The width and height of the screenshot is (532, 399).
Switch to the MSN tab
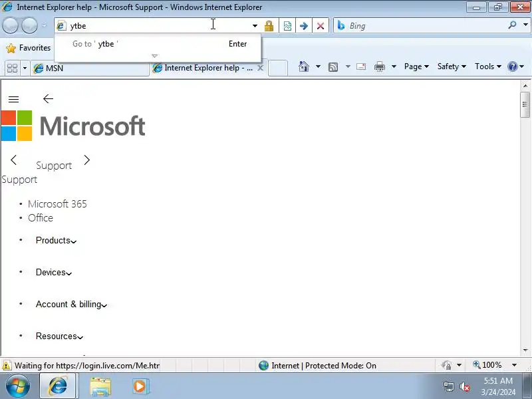coord(90,68)
